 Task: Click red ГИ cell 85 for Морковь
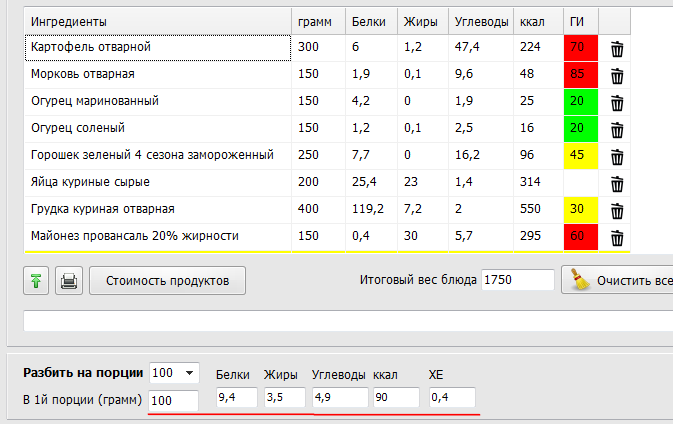[x=581, y=75]
